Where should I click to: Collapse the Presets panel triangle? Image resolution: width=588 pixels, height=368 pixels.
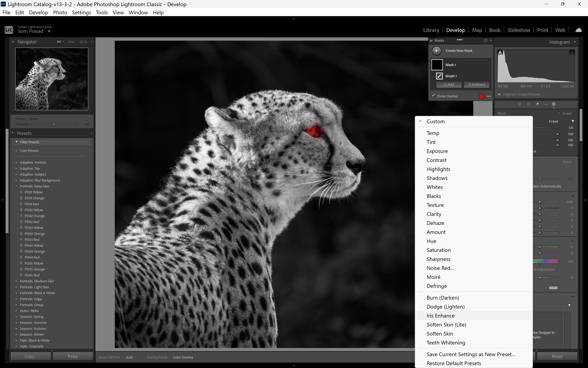[12, 133]
